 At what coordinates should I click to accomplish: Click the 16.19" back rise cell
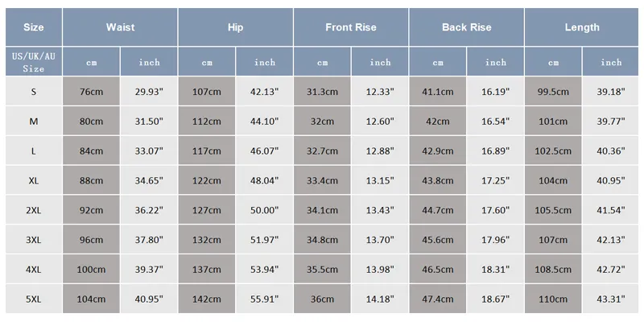point(495,91)
